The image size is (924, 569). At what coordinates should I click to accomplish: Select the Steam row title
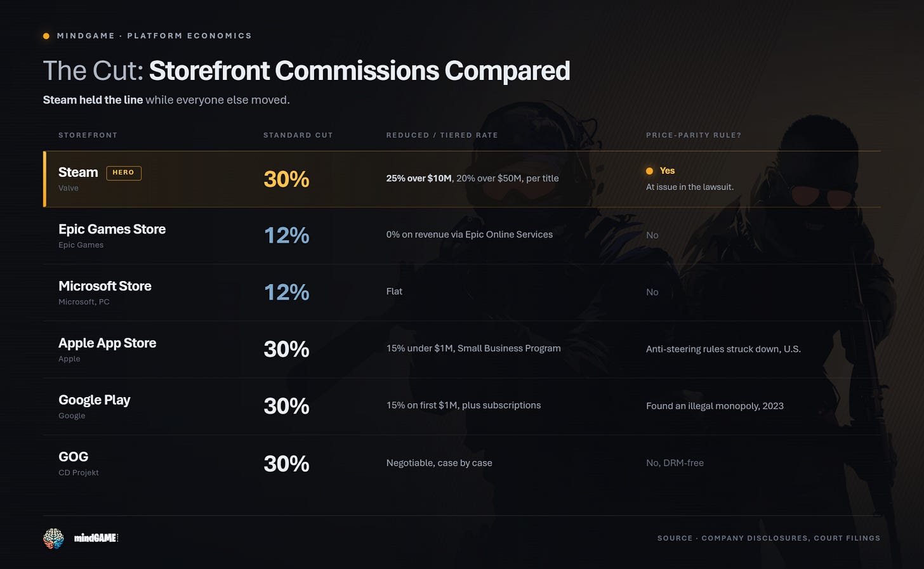(x=78, y=173)
